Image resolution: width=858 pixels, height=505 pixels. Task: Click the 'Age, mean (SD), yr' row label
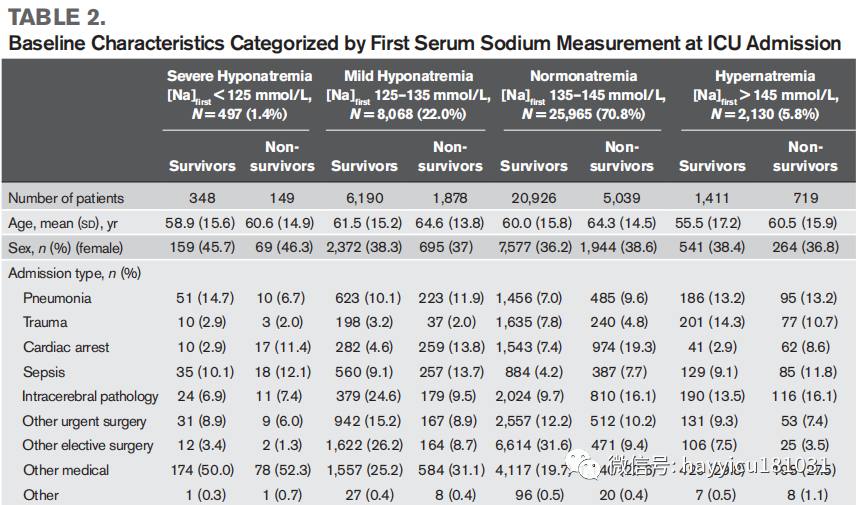pyautogui.click(x=63, y=223)
